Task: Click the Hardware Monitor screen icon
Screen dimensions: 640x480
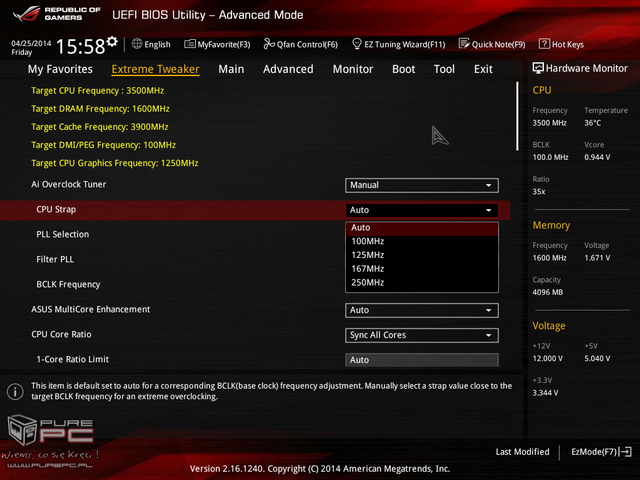Action: click(x=539, y=69)
